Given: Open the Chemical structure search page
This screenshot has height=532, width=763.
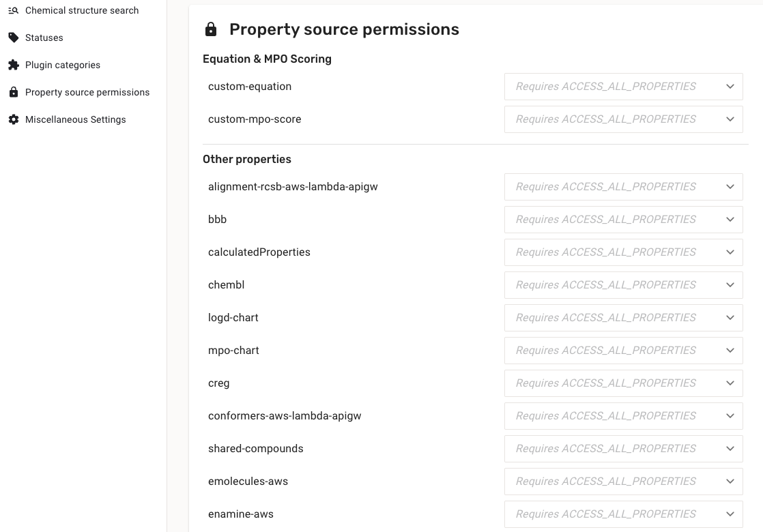Looking at the screenshot, I should coord(82,10).
